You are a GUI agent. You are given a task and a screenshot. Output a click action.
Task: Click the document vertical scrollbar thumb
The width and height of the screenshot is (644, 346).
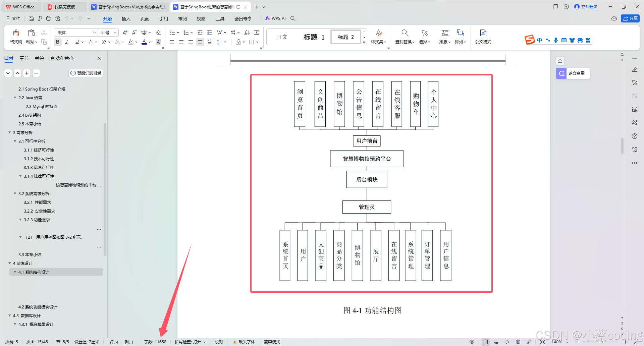(622, 146)
